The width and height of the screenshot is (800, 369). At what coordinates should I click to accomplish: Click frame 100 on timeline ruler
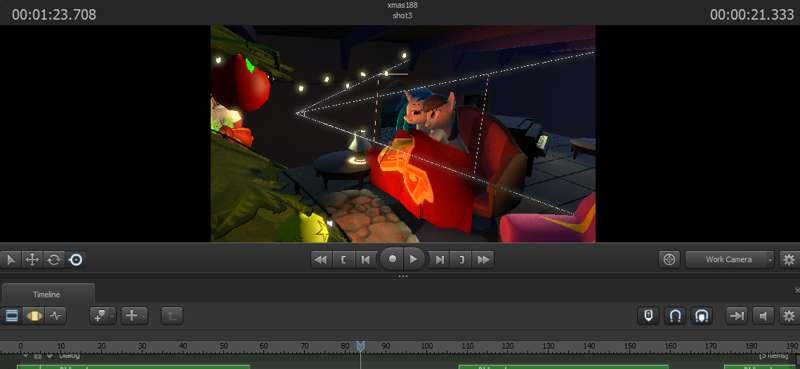click(x=427, y=346)
